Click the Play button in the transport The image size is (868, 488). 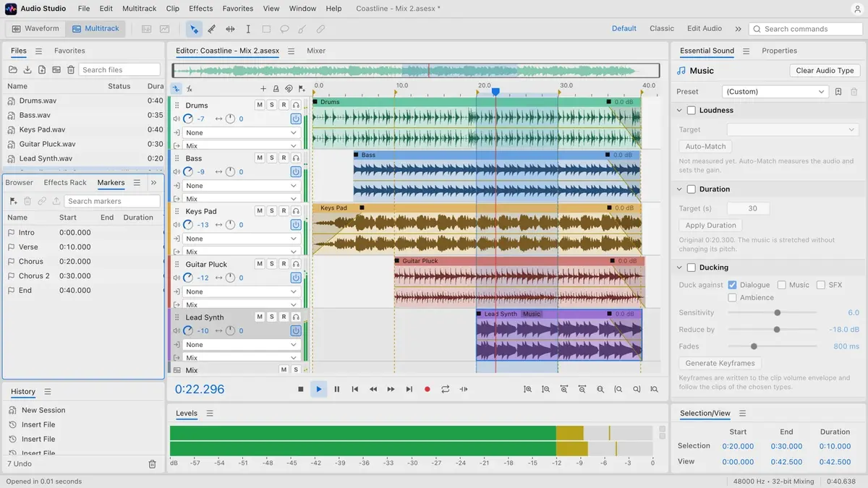point(319,389)
